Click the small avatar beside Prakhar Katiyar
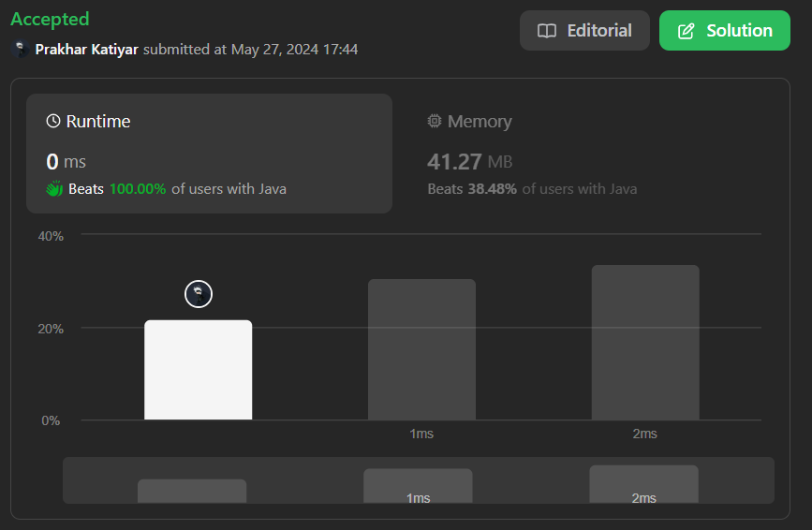Viewport: 812px width, 530px height. pyautogui.click(x=20, y=50)
